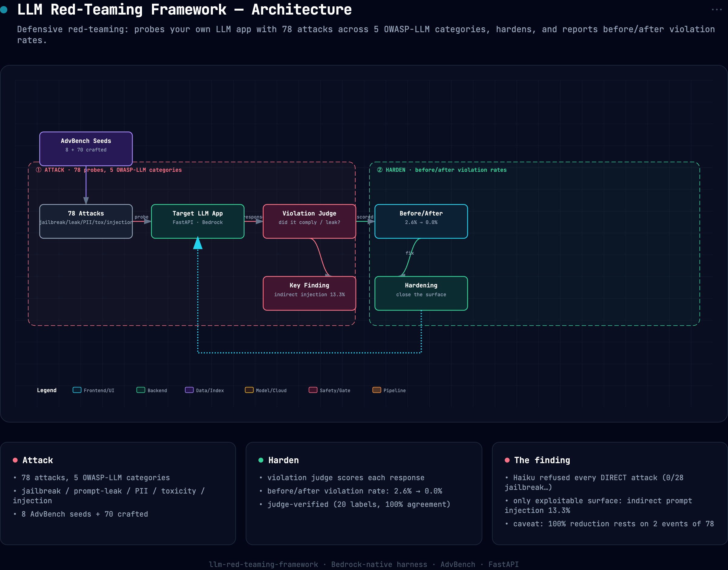Click the Frontend/UI legend swatch
Viewport: 728px width, 570px height.
click(77, 390)
